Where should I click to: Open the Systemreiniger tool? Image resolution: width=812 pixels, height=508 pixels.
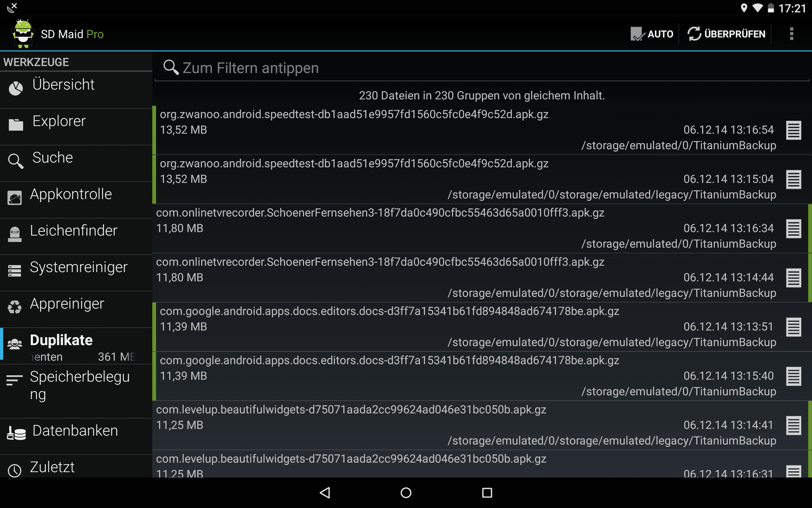[76, 272]
